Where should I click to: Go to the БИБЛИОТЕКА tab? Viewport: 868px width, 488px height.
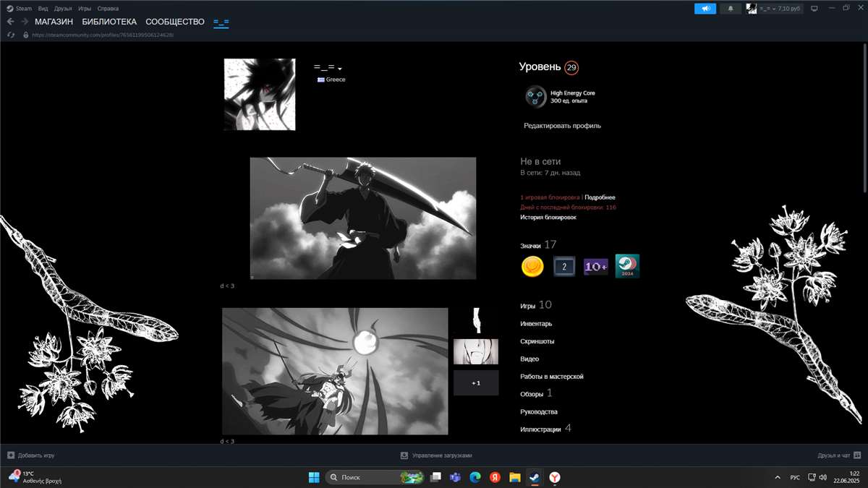point(109,22)
